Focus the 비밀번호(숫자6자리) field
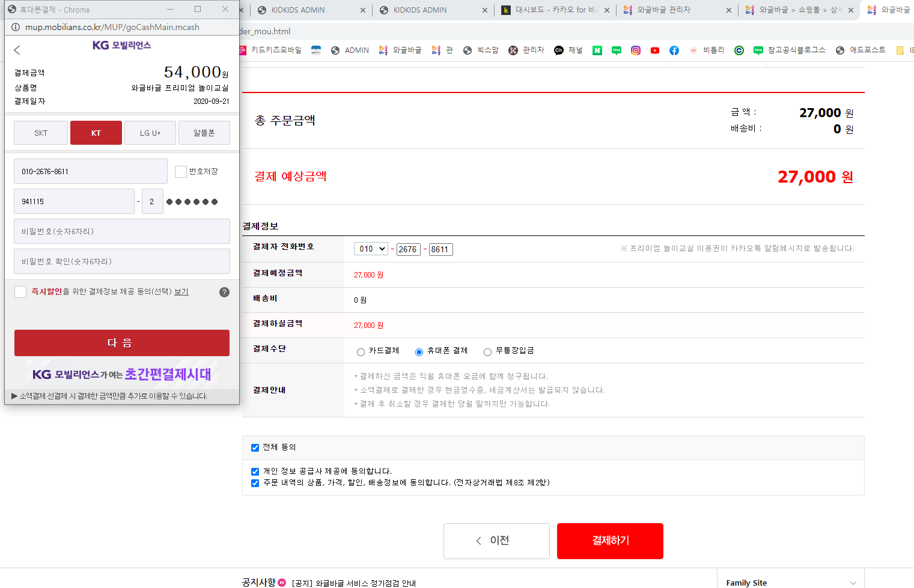914x588 pixels. click(122, 231)
